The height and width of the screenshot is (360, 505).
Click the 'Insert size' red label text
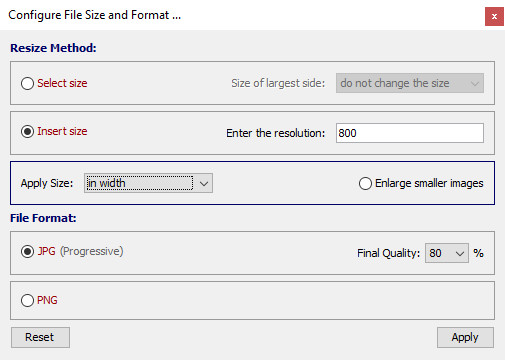pos(62,131)
